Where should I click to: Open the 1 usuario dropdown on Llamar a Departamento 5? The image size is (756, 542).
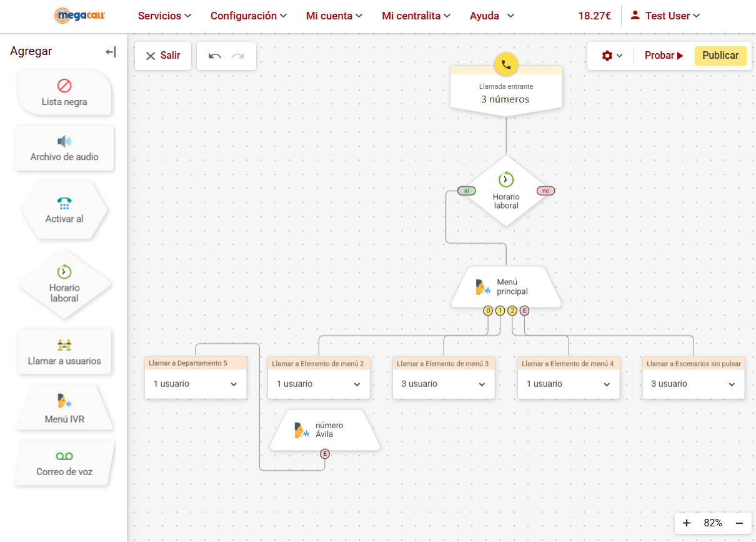click(196, 384)
